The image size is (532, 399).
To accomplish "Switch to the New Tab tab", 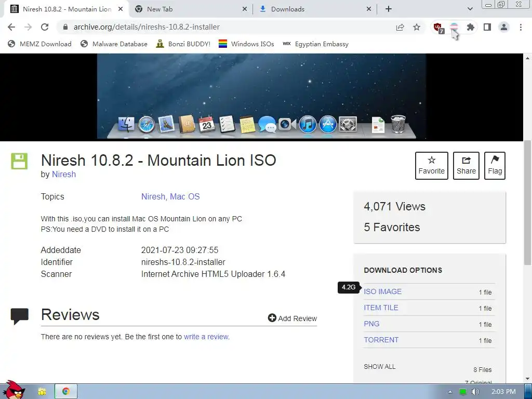I will pos(191,9).
